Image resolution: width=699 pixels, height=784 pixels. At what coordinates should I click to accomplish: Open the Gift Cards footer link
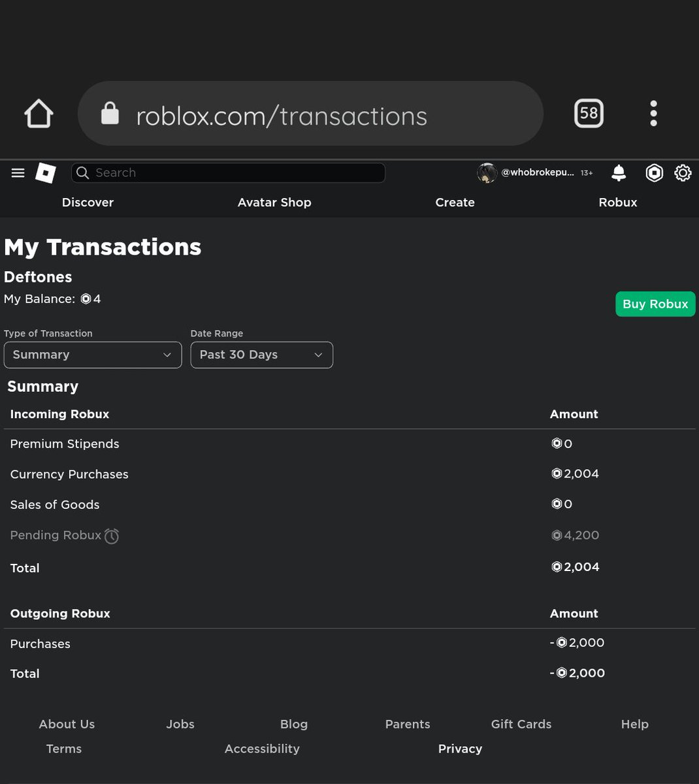click(x=521, y=724)
